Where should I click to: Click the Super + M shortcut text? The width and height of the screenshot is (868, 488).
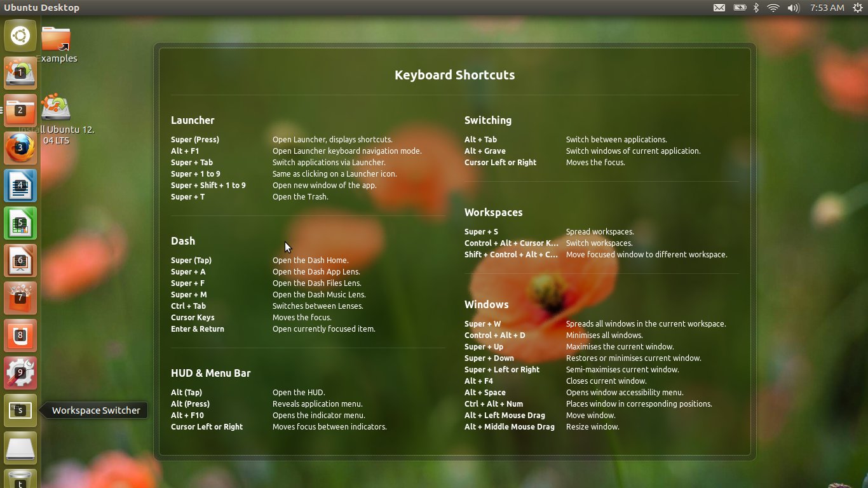pyautogui.click(x=189, y=295)
